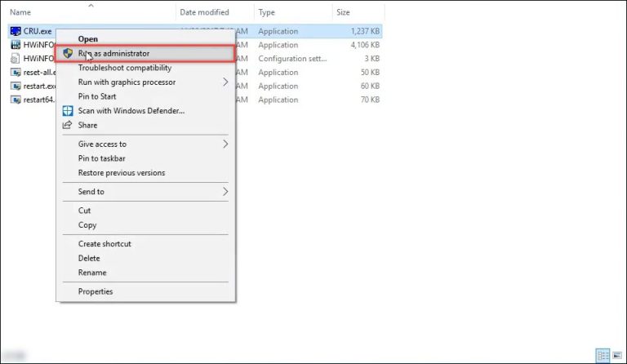Select Create shortcut menu entry
This screenshot has height=364, width=627.
click(x=104, y=244)
